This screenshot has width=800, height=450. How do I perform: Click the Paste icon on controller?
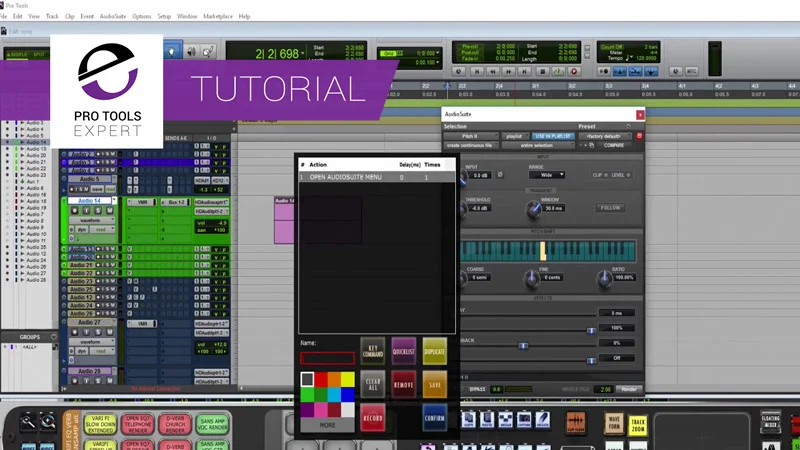coord(487,419)
